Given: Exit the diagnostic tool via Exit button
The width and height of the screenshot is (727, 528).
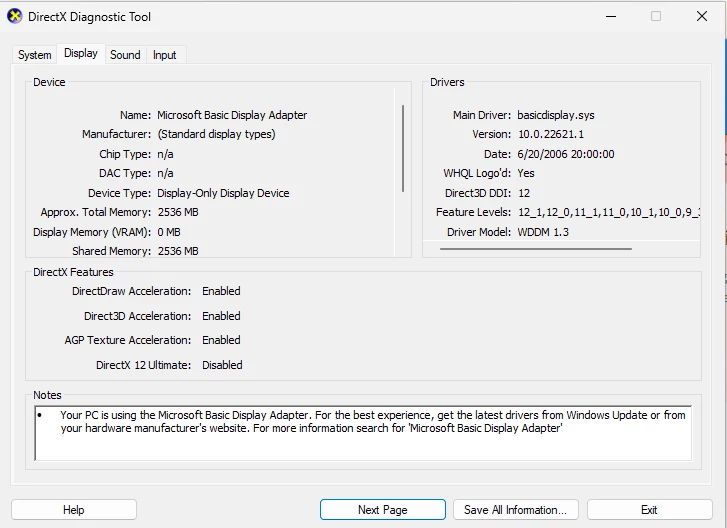Looking at the screenshot, I should (649, 510).
